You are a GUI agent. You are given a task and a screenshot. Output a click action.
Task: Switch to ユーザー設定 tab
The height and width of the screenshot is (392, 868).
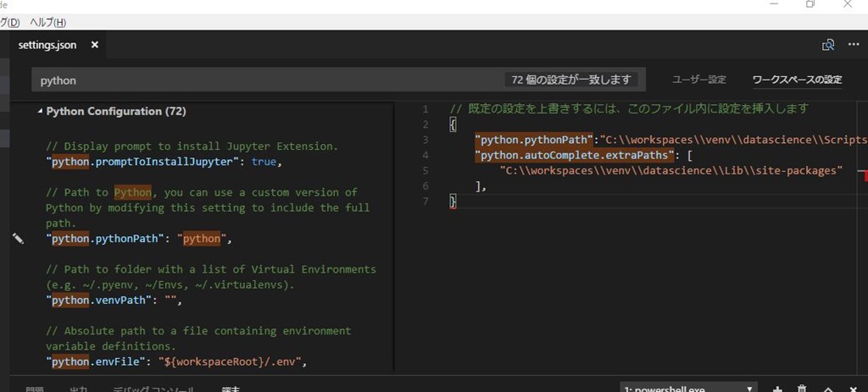(x=698, y=80)
